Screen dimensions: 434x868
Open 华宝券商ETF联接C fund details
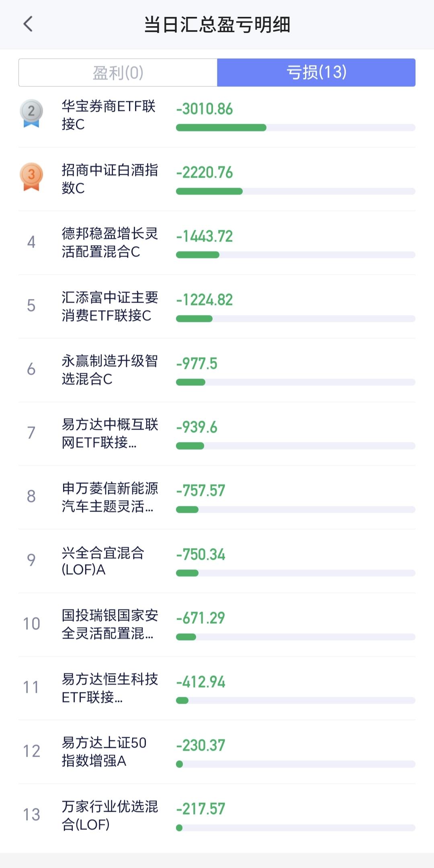coord(217,115)
